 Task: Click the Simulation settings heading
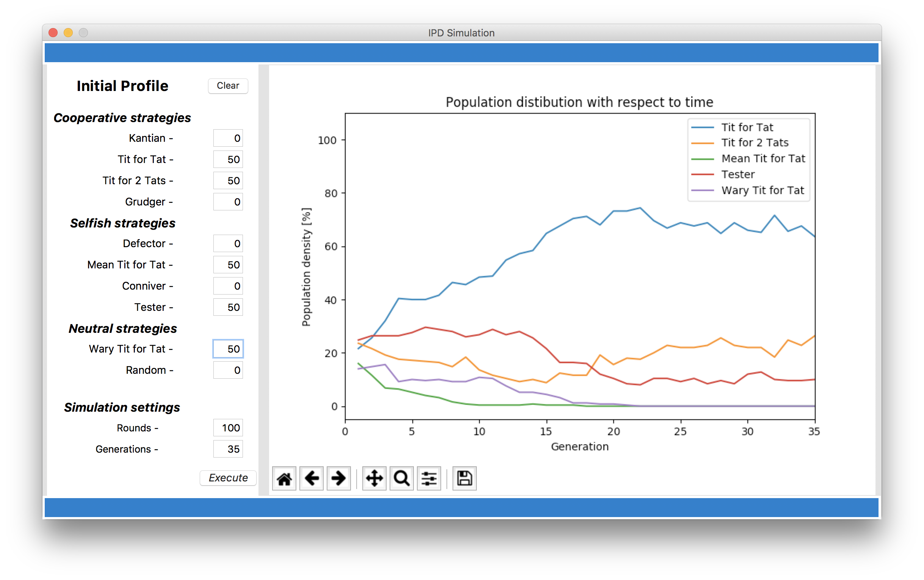(x=122, y=408)
